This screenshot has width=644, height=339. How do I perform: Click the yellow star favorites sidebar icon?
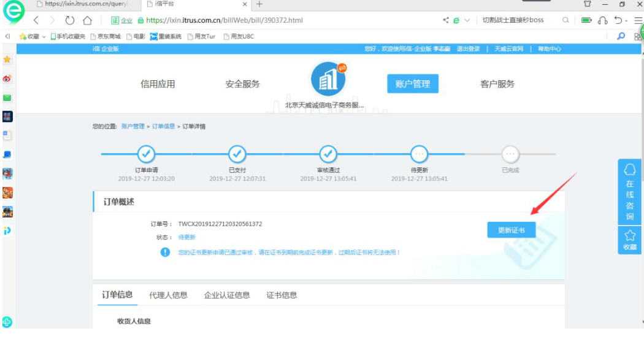[x=7, y=59]
